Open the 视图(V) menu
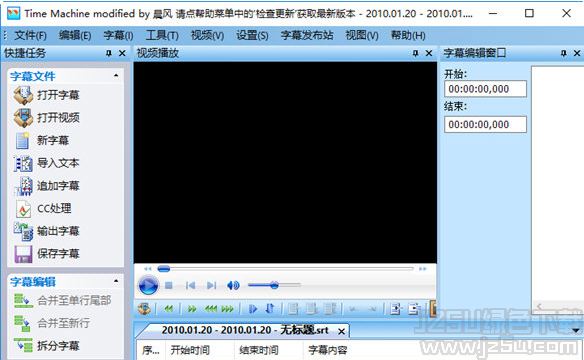The width and height of the screenshot is (584, 360). [362, 36]
